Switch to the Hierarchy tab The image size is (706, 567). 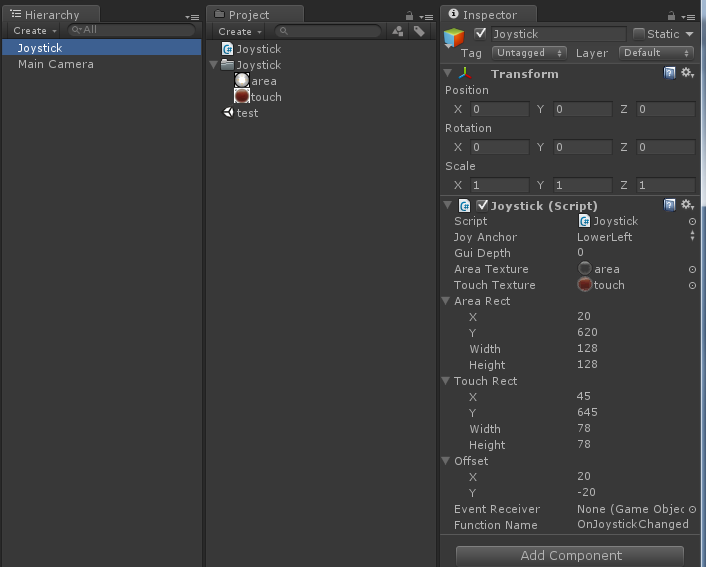click(x=50, y=15)
